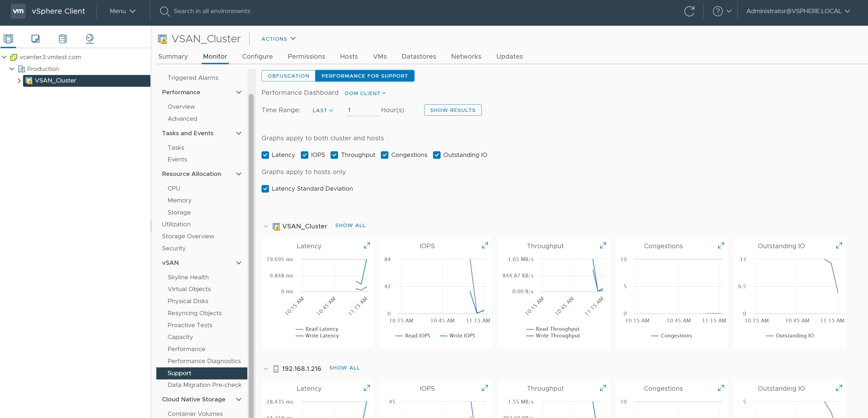This screenshot has height=418, width=868.
Task: Open Administrator@VSPHERE.LOCAL user menu
Action: 798,11
